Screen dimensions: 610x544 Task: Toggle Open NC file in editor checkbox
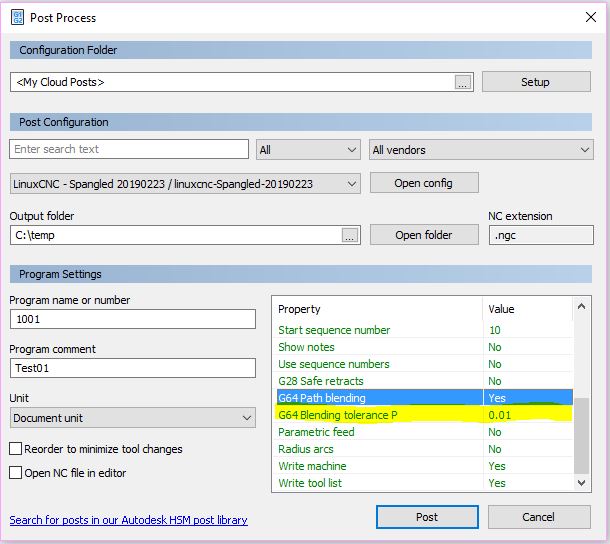click(x=16, y=473)
